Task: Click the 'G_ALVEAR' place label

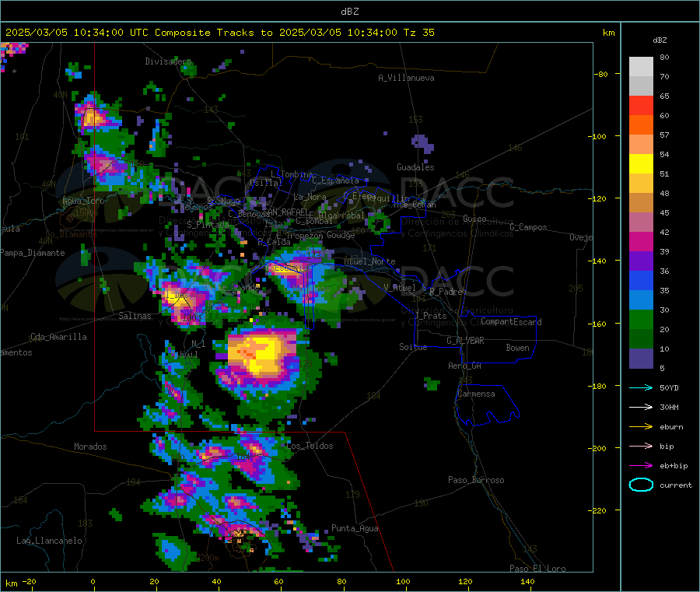Action: tap(465, 341)
